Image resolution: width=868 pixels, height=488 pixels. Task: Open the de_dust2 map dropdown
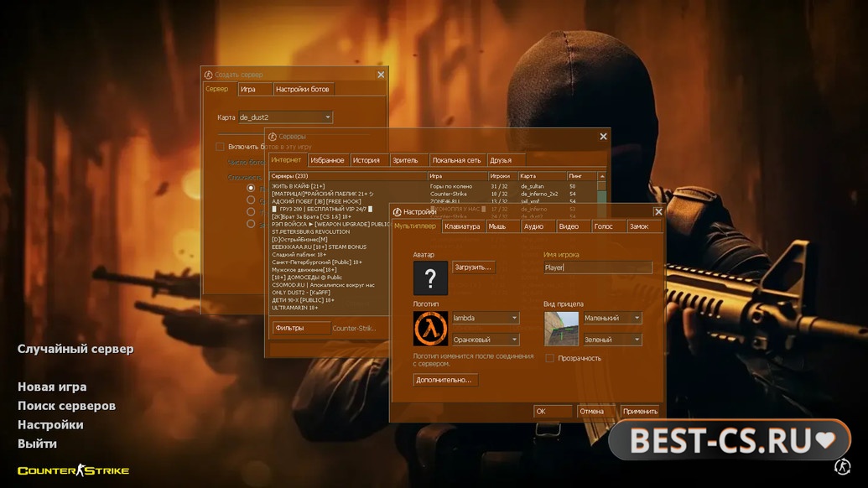285,117
